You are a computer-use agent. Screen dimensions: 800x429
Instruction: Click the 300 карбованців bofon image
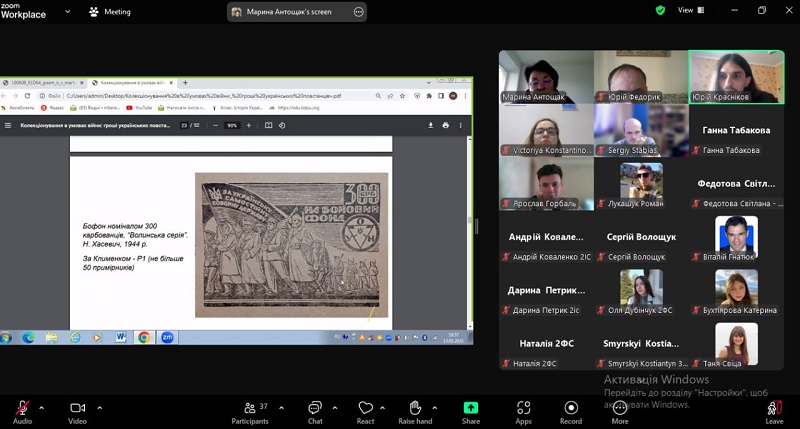[x=291, y=245]
